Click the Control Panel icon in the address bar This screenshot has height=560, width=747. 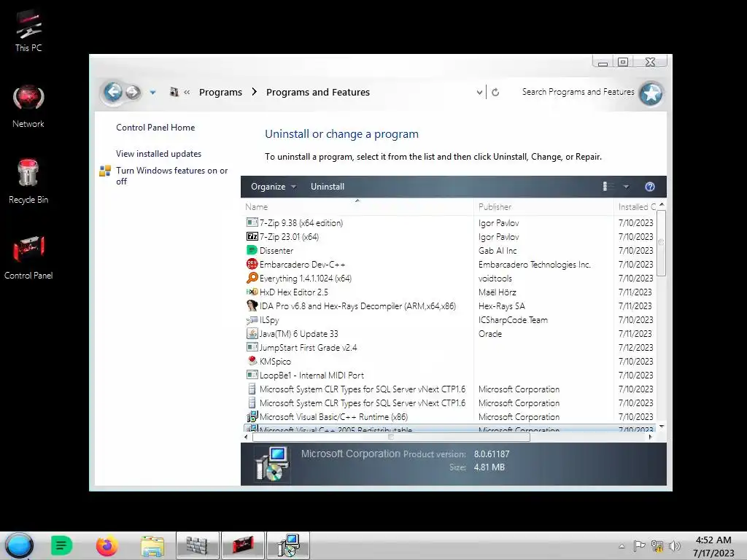(x=174, y=92)
